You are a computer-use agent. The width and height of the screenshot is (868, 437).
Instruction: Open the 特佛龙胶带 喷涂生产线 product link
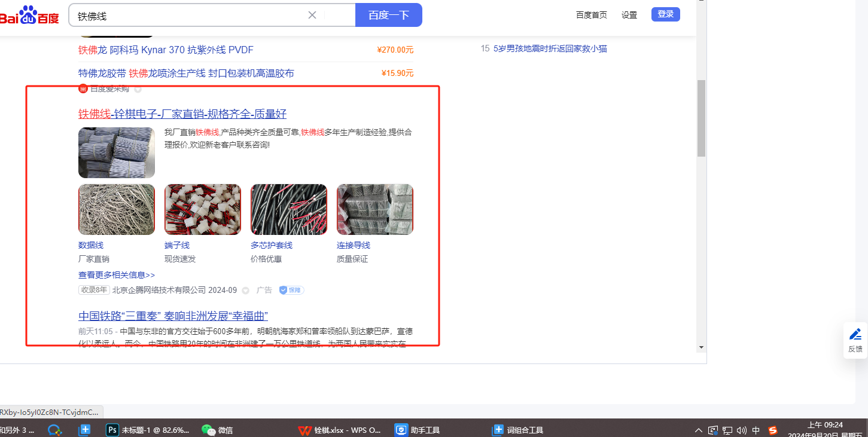pos(186,73)
